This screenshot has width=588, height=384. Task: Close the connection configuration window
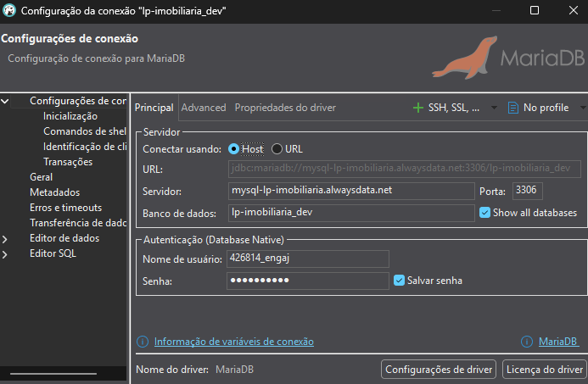click(x=574, y=10)
